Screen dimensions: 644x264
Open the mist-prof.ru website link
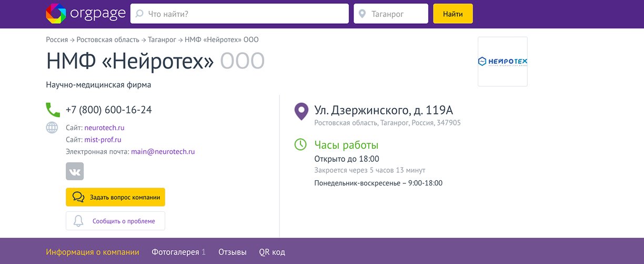pyautogui.click(x=103, y=140)
